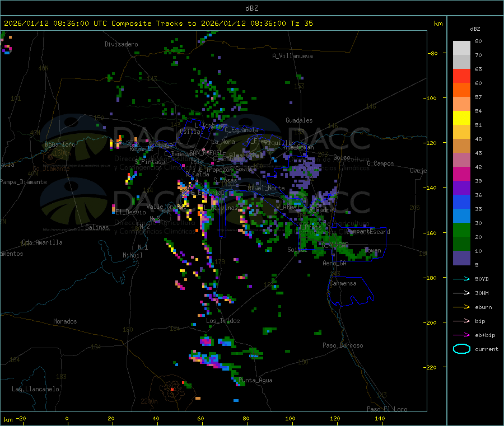Click the bip pink arrow legend icon
Image resolution: width=504 pixels, height=426 pixels.
[x=461, y=321]
